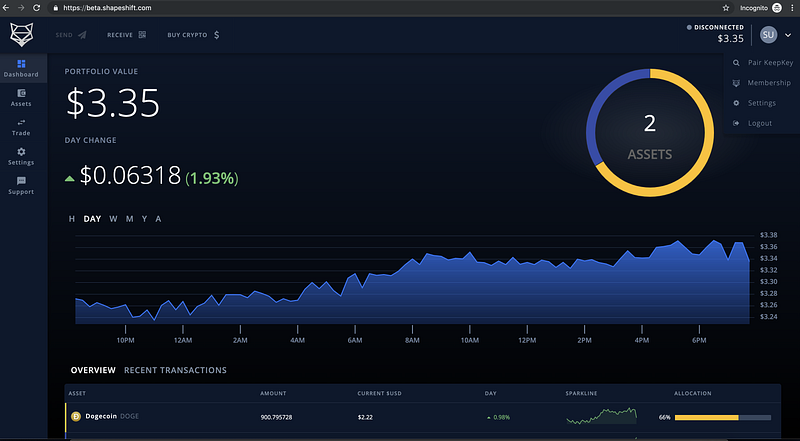This screenshot has height=441, width=800.
Task: Click the $3.35 portfolio value
Action: click(x=113, y=103)
